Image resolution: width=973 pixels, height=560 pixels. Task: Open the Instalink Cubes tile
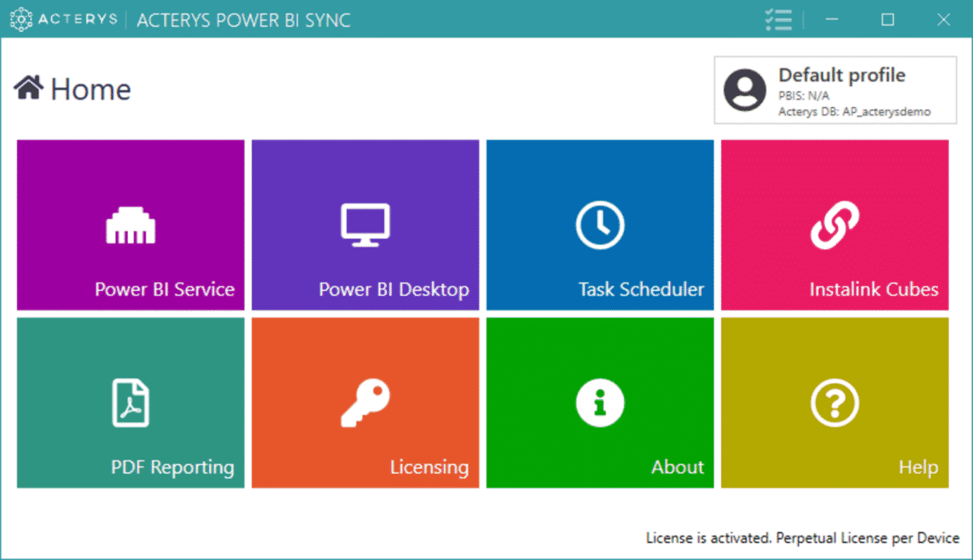835,225
